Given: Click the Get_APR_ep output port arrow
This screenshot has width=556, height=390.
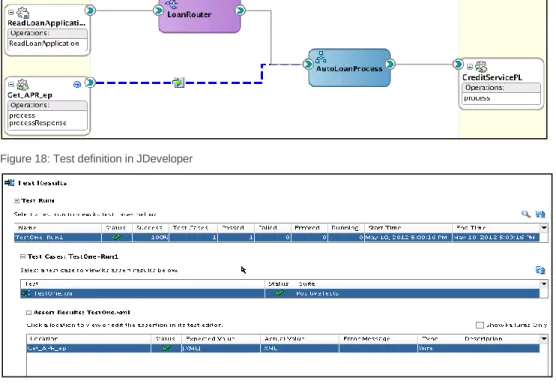Looking at the screenshot, I should (x=90, y=83).
